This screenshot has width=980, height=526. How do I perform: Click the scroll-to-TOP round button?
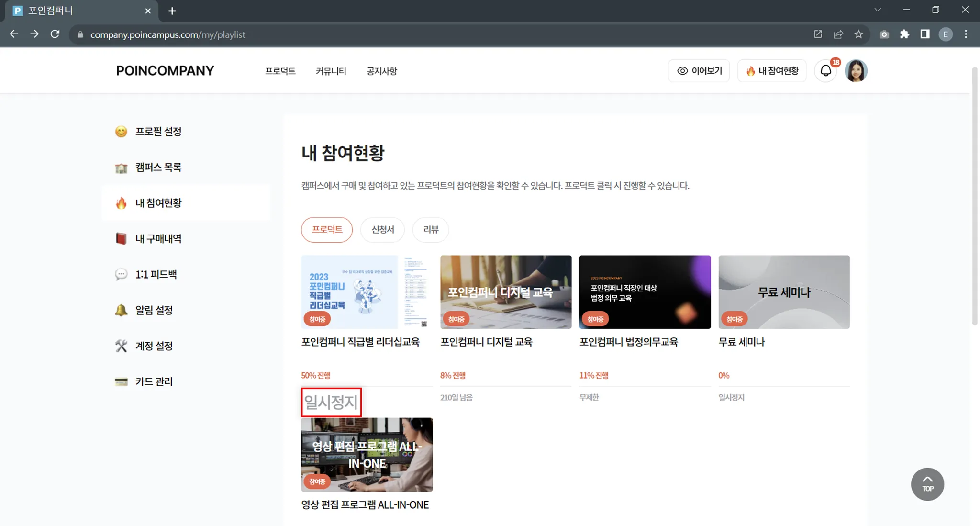927,484
